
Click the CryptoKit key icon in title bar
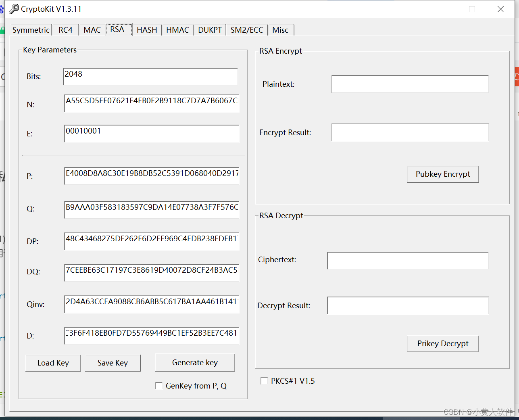pyautogui.click(x=14, y=8)
